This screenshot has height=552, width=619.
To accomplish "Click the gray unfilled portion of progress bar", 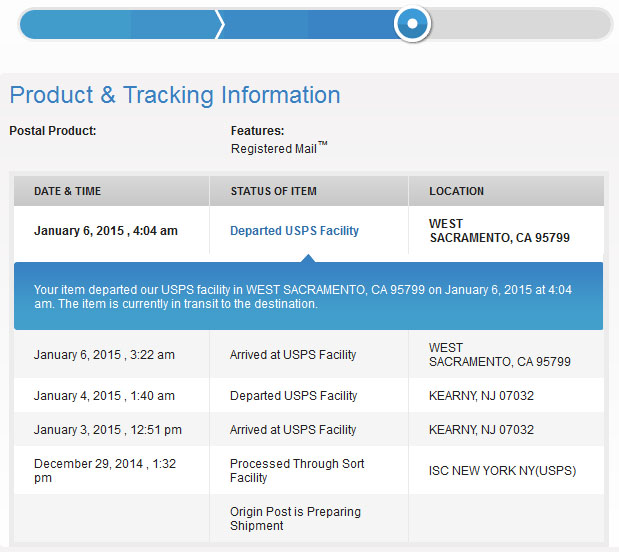I will point(520,24).
